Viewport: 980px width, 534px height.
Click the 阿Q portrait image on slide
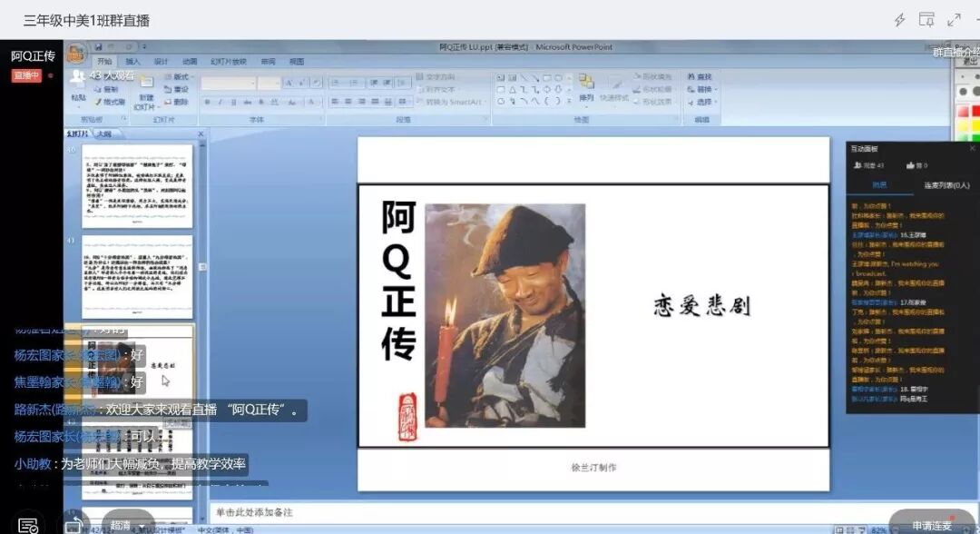(x=505, y=316)
